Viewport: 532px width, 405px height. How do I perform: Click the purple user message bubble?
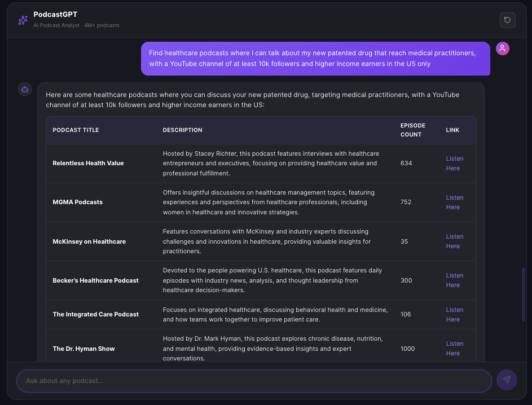(x=315, y=59)
